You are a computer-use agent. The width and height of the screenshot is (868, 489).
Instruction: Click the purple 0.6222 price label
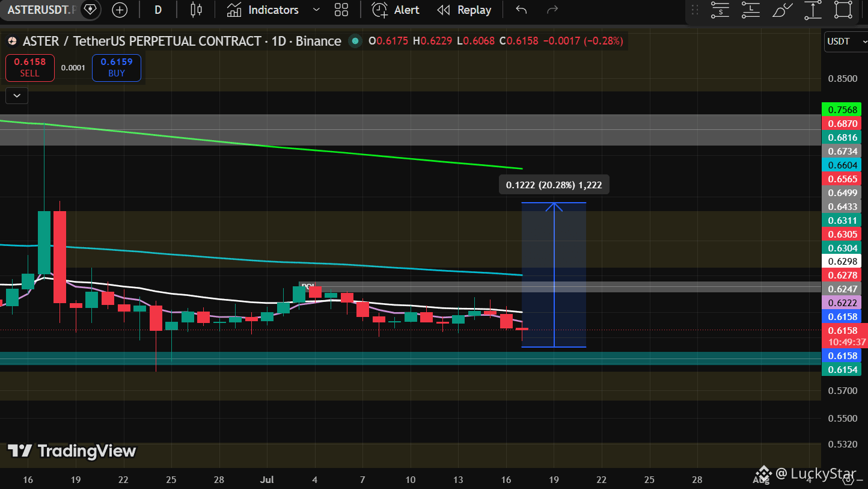[x=842, y=303]
